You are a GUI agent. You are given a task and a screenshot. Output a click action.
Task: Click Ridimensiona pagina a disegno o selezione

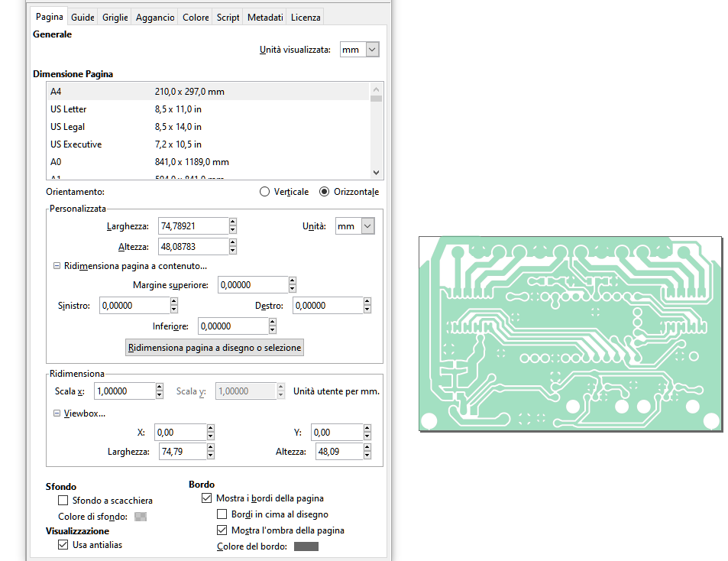click(215, 347)
